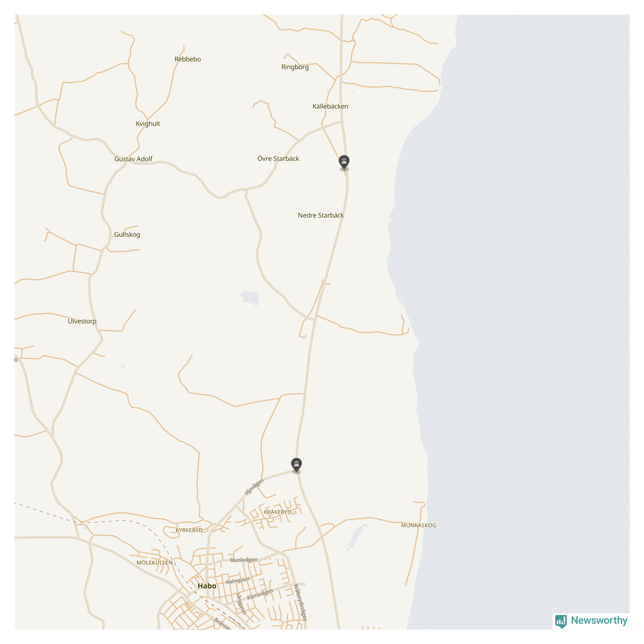
Task: Open the Newsworthy logo link
Action: (592, 620)
